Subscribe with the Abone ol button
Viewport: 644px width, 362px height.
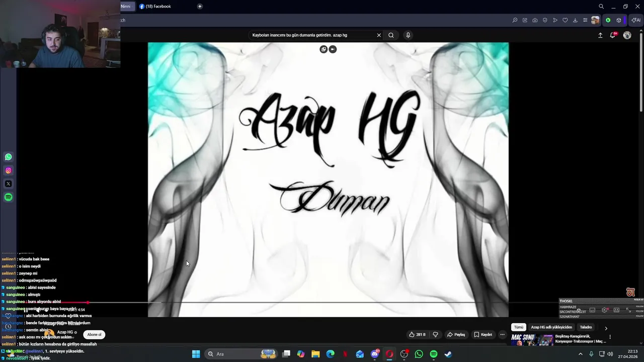click(x=94, y=334)
